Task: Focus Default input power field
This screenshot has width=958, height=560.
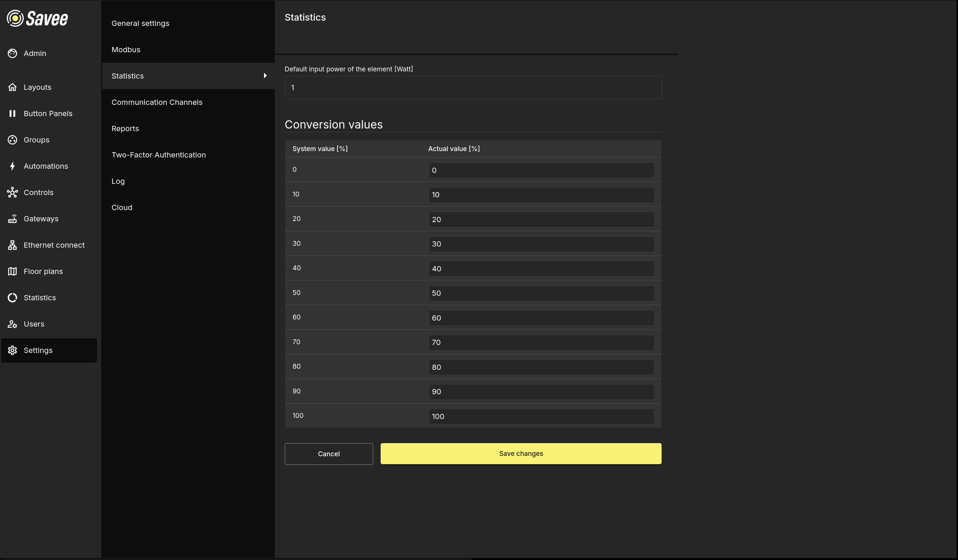Action: click(x=473, y=88)
